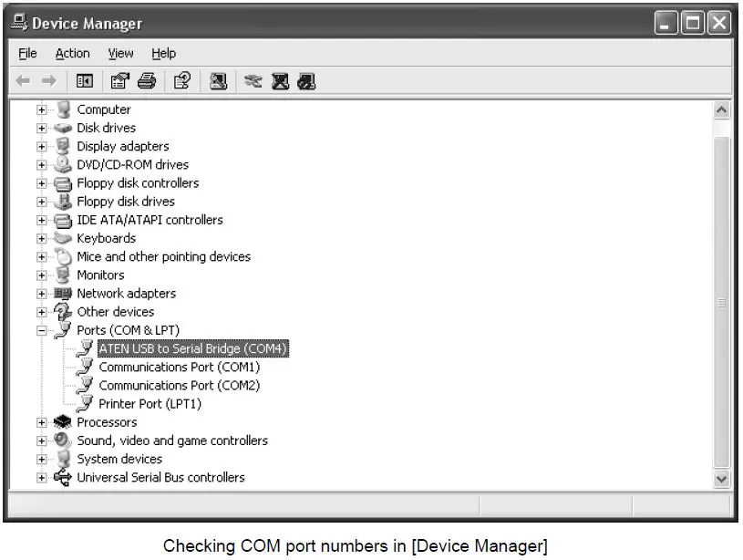
Task: Click the Processors chip icon
Action: point(63,422)
